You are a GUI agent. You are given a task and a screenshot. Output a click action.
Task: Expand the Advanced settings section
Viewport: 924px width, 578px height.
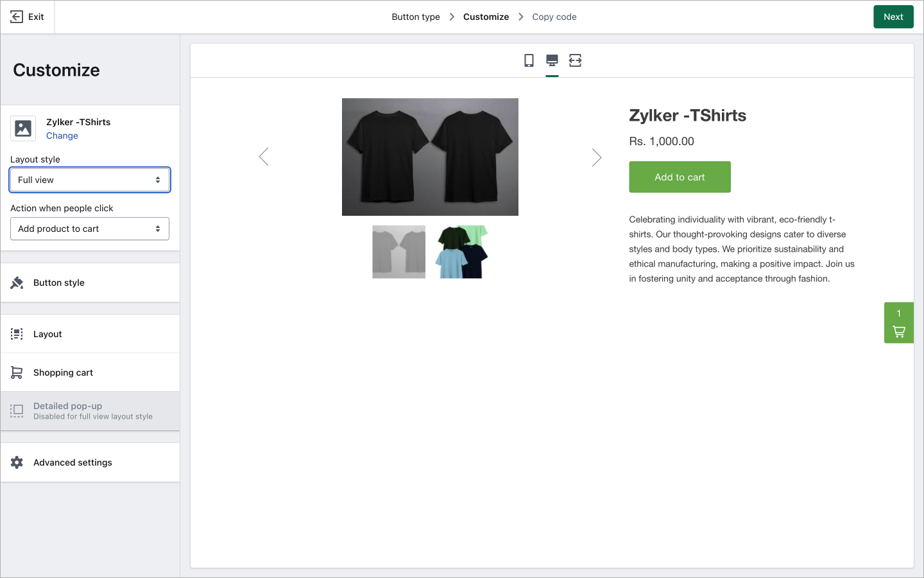90,462
